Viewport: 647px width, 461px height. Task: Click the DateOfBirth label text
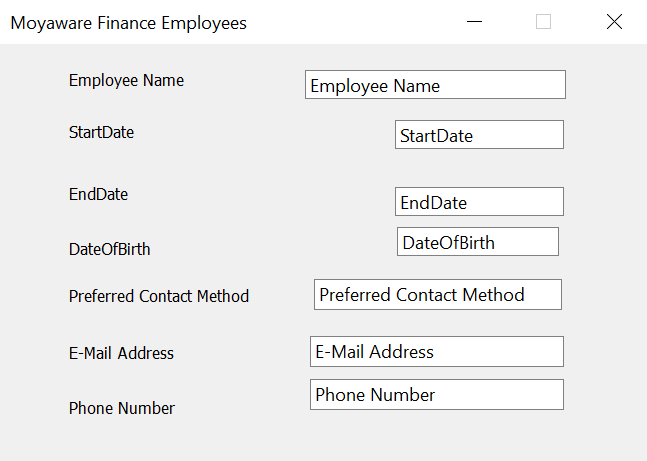[109, 249]
